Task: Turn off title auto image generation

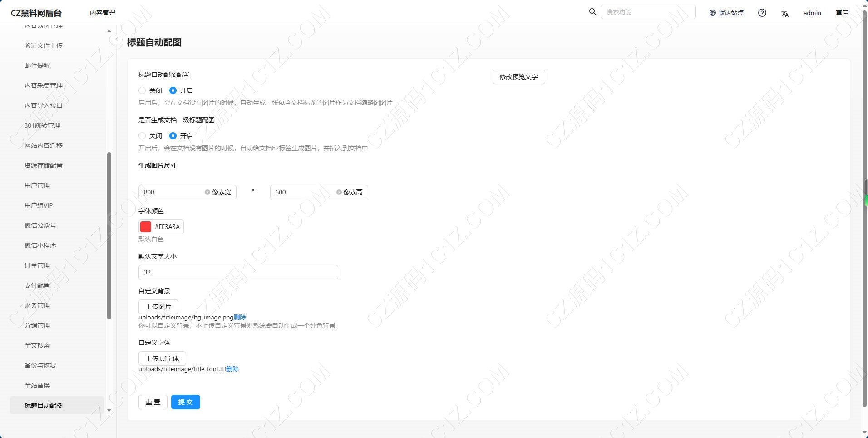Action: click(143, 90)
